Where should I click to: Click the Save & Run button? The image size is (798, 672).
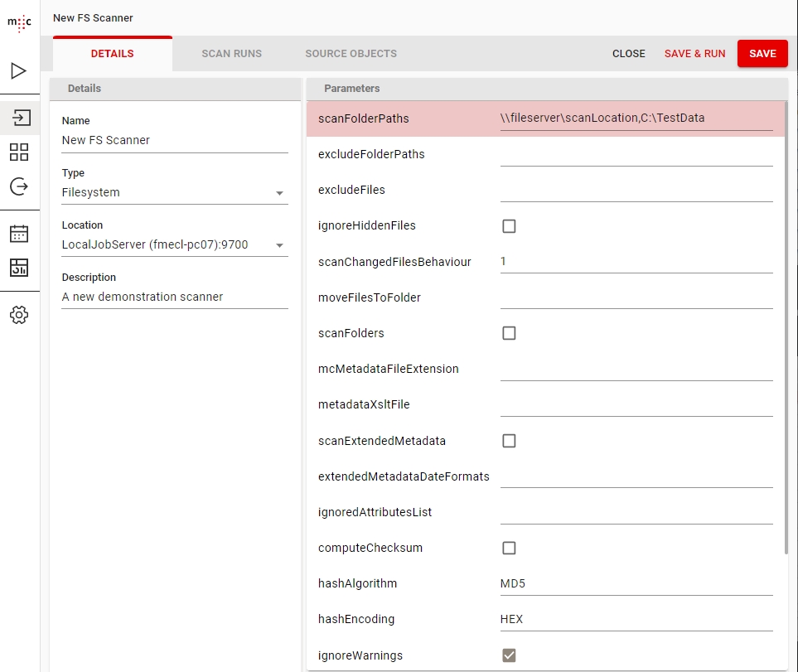pyautogui.click(x=694, y=54)
